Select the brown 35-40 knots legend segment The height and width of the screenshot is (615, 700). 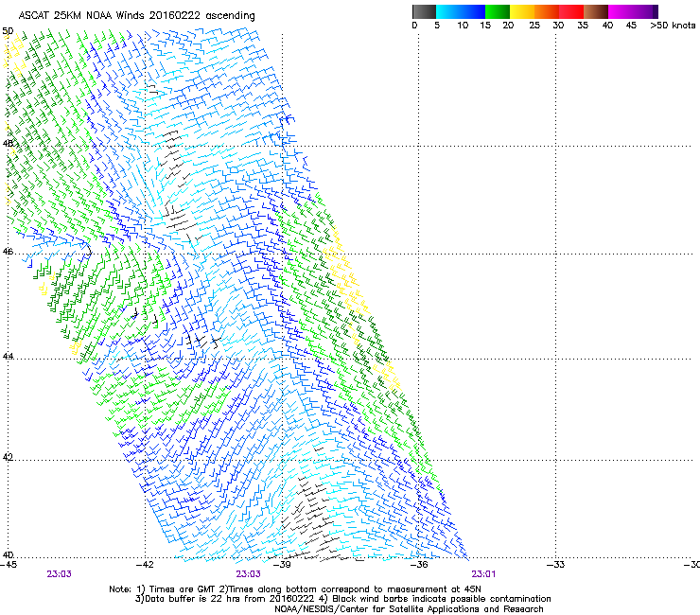596,11
